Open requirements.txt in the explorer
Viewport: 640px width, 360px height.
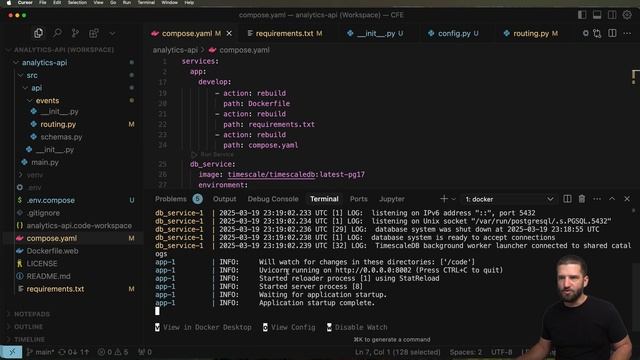coord(55,289)
